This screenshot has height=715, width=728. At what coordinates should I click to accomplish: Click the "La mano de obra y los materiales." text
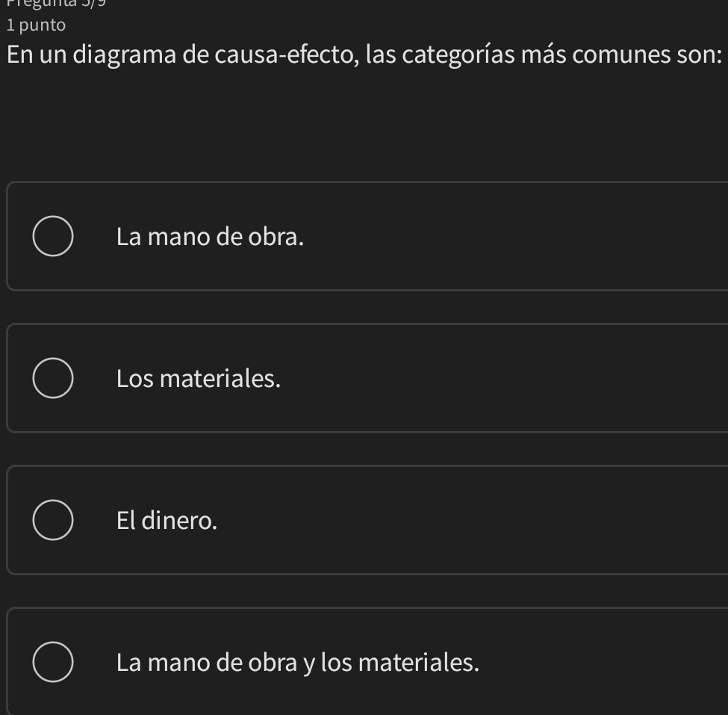[297, 662]
